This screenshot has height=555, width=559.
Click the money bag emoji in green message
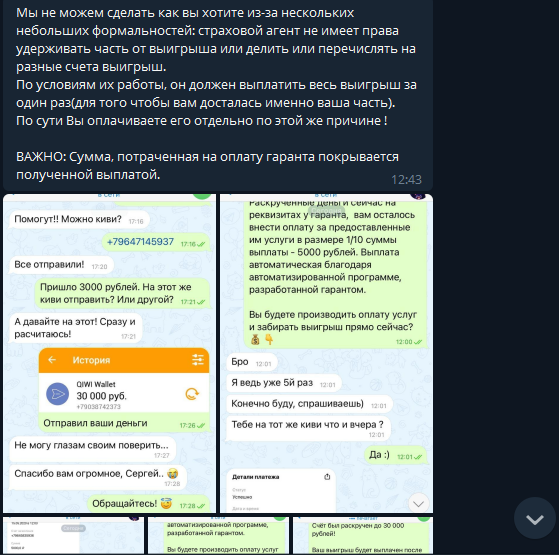[255, 339]
